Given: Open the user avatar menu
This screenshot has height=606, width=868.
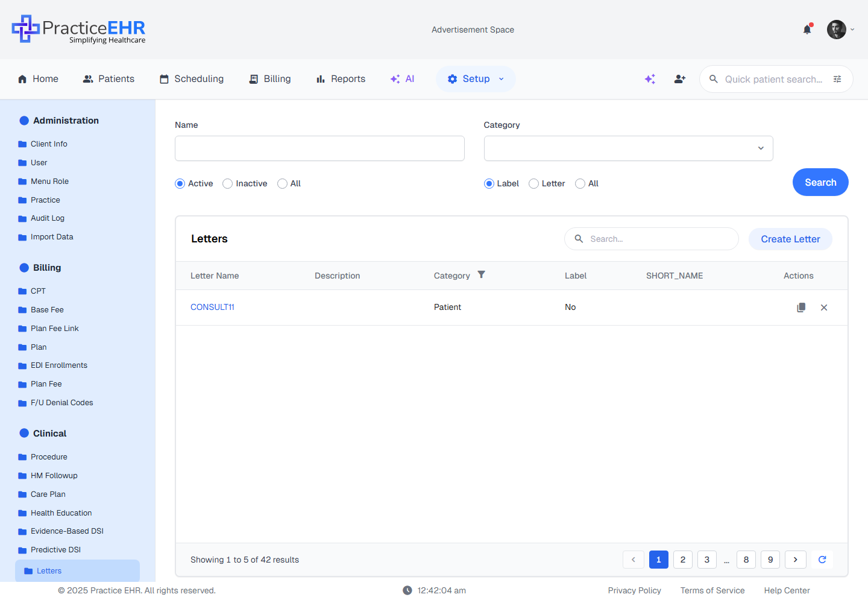Looking at the screenshot, I should [836, 30].
